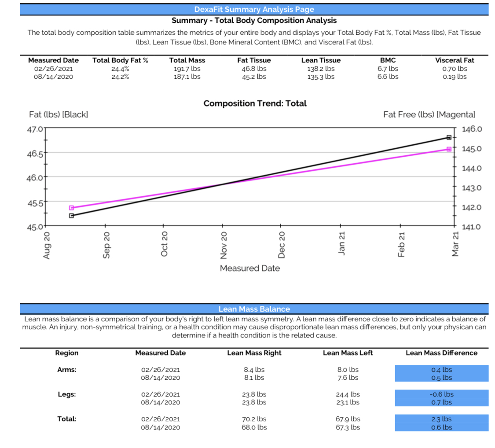The width and height of the screenshot is (495, 448).
Task: Select the 0.70 lbs visceral fat value
Action: [x=455, y=69]
